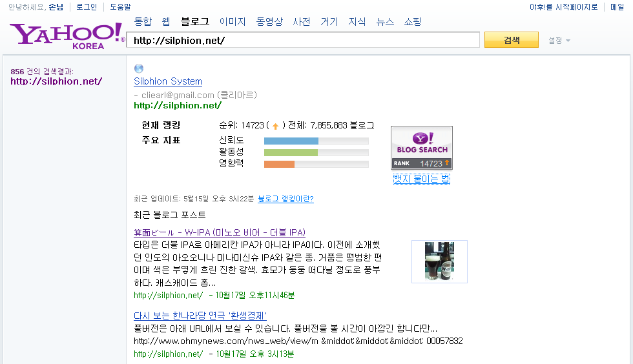The image size is (633, 364).
Task: Open the 블로그 랭킹이란? link
Action: coord(285,199)
